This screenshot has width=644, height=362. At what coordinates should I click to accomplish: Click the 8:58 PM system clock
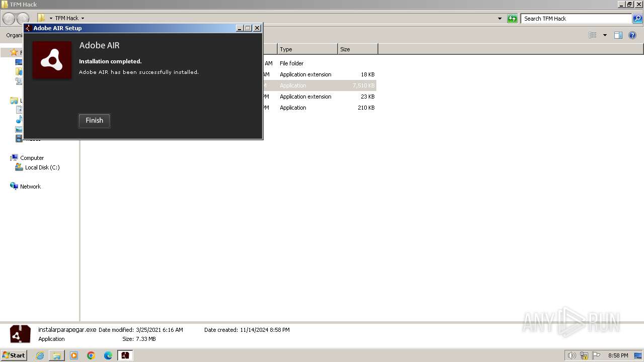[618, 355]
